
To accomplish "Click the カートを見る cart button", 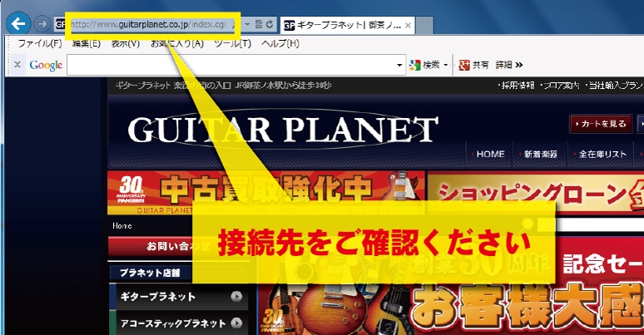I will click(x=601, y=124).
